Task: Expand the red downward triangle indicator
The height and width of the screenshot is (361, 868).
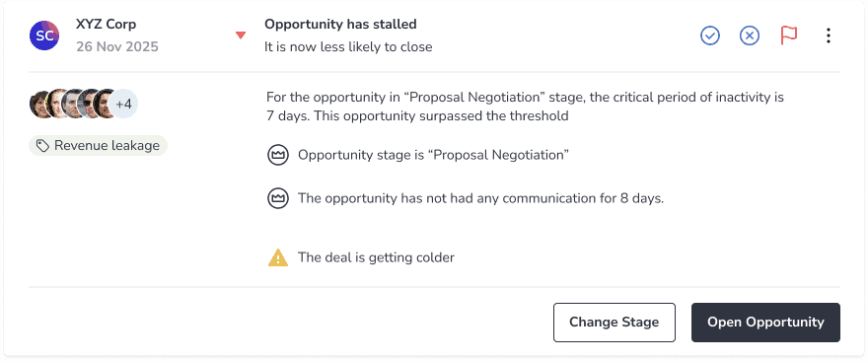Action: coord(241,36)
